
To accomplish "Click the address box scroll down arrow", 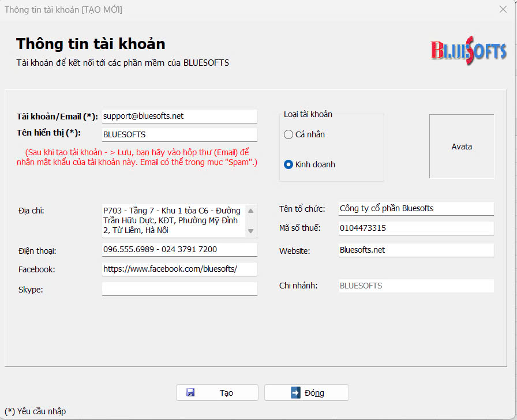I will tap(251, 231).
